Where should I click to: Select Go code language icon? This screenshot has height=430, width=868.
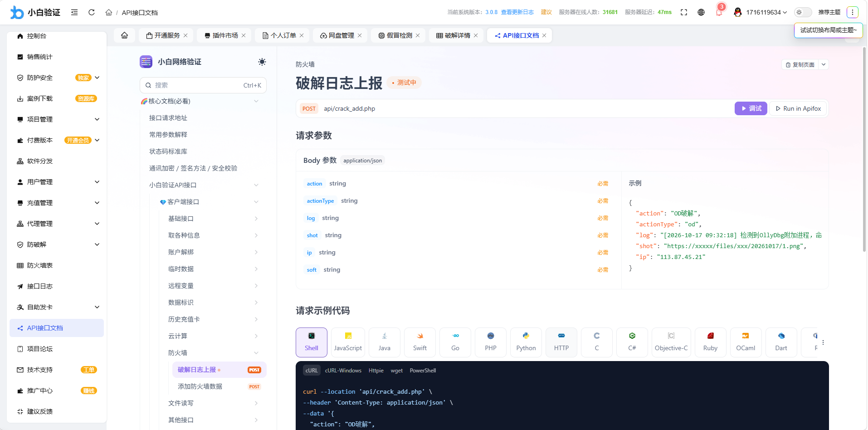(x=455, y=342)
